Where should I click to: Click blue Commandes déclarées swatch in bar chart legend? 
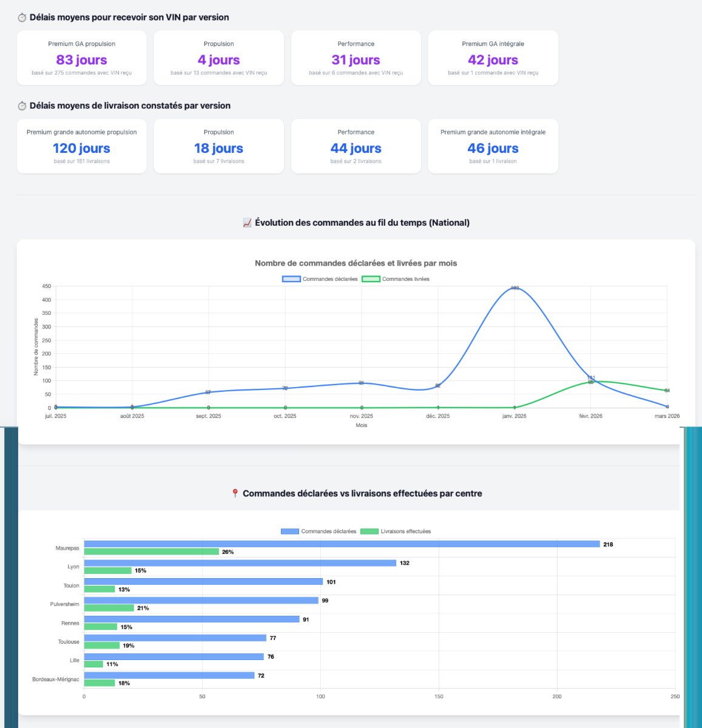click(x=290, y=531)
